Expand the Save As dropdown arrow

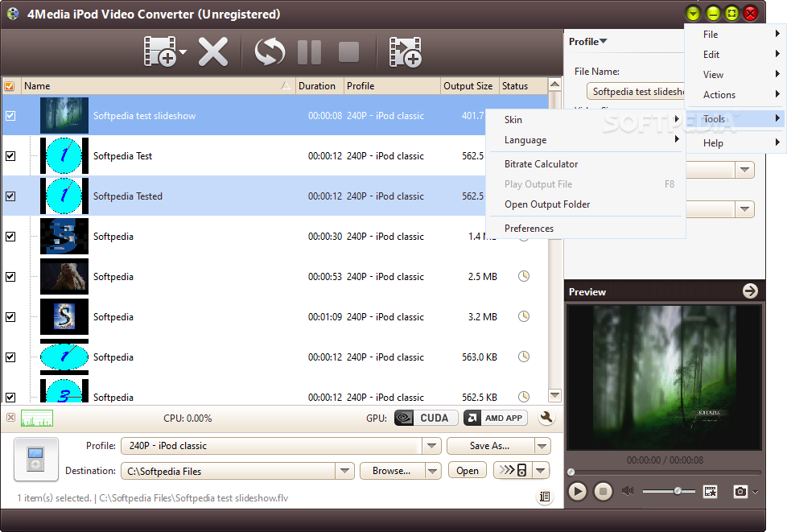[x=542, y=446]
